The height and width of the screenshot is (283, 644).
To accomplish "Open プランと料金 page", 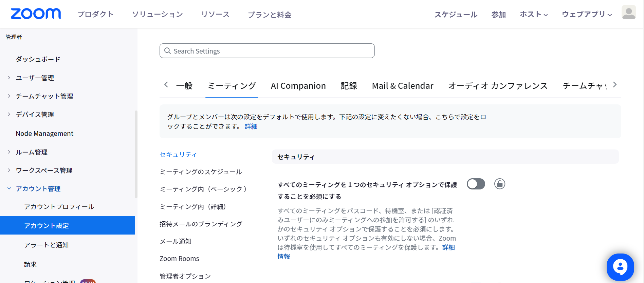I will (270, 15).
